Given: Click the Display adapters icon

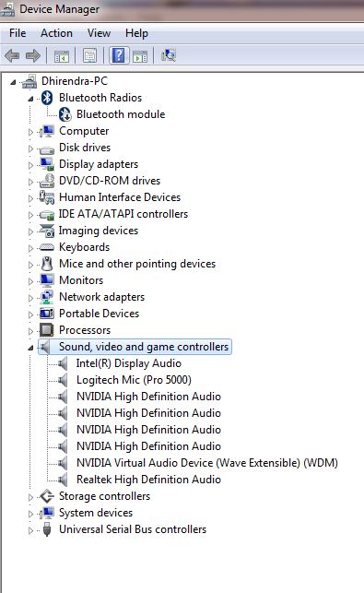Looking at the screenshot, I should coord(47,164).
